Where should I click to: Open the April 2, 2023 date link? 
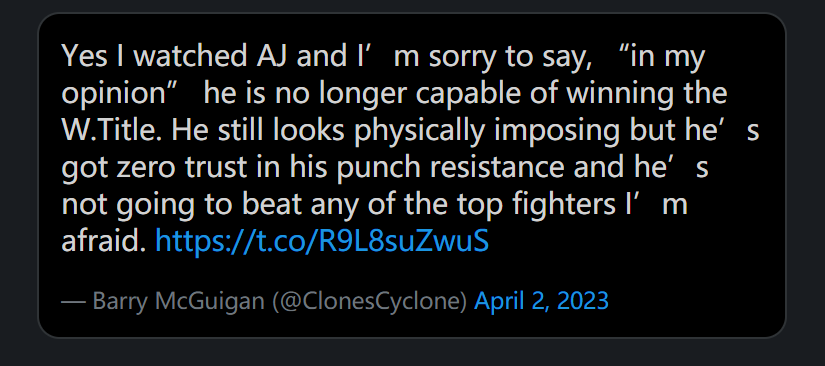pos(541,301)
